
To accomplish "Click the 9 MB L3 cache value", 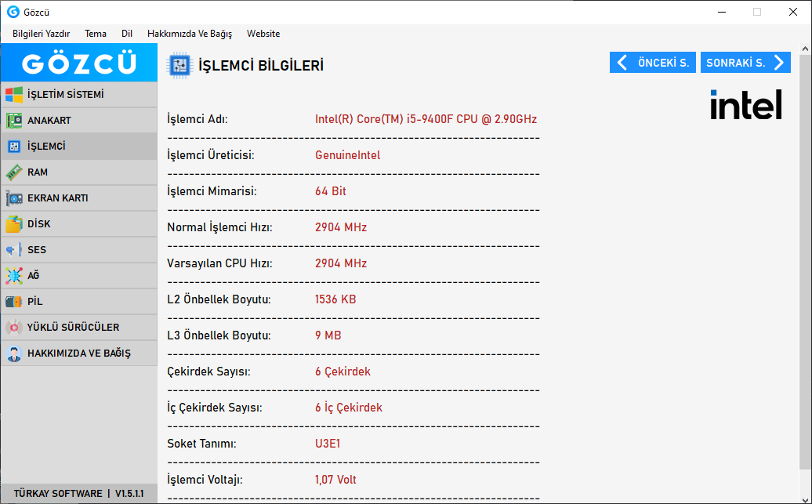I will [x=328, y=335].
